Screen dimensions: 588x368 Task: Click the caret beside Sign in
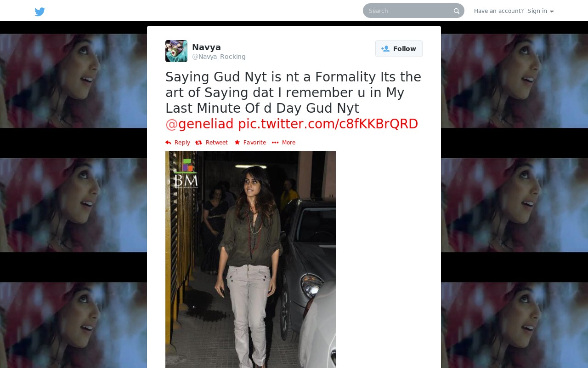[552, 11]
